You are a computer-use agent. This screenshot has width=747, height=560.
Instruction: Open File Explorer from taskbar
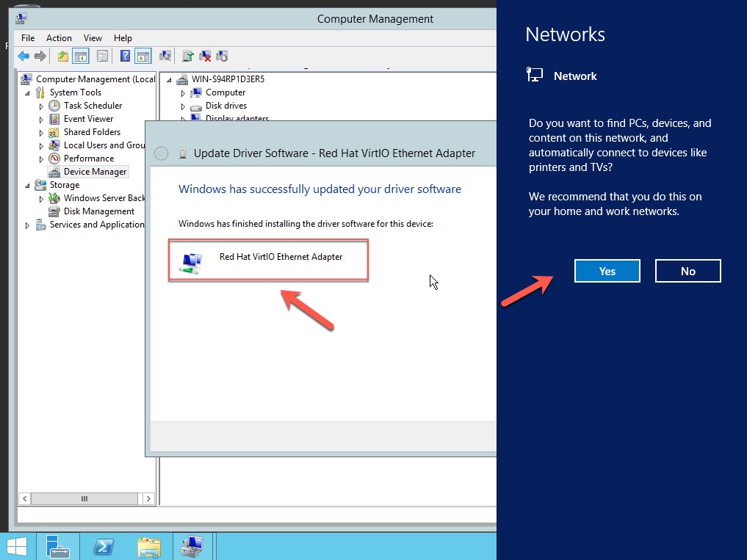149,547
